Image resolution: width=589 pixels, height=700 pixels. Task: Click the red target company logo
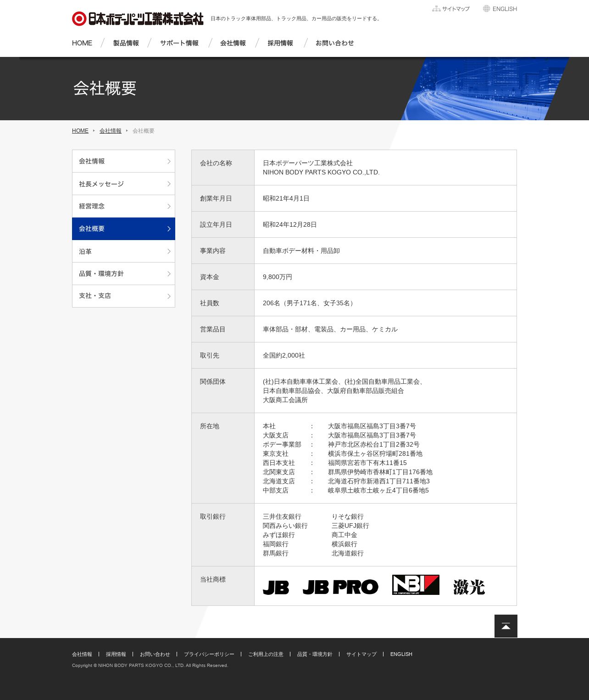(x=79, y=19)
